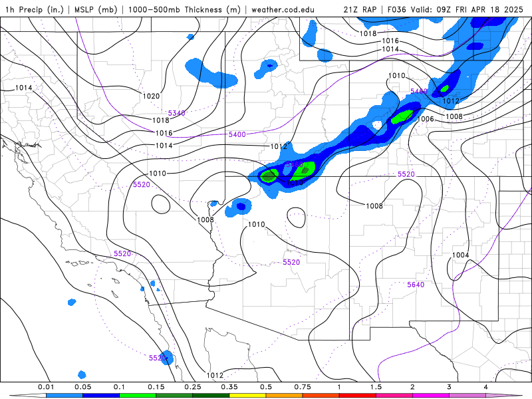The height and width of the screenshot is (399, 532).
Task: Click the light blue 0.01–0.05 legend swatch
Action: 64,396
